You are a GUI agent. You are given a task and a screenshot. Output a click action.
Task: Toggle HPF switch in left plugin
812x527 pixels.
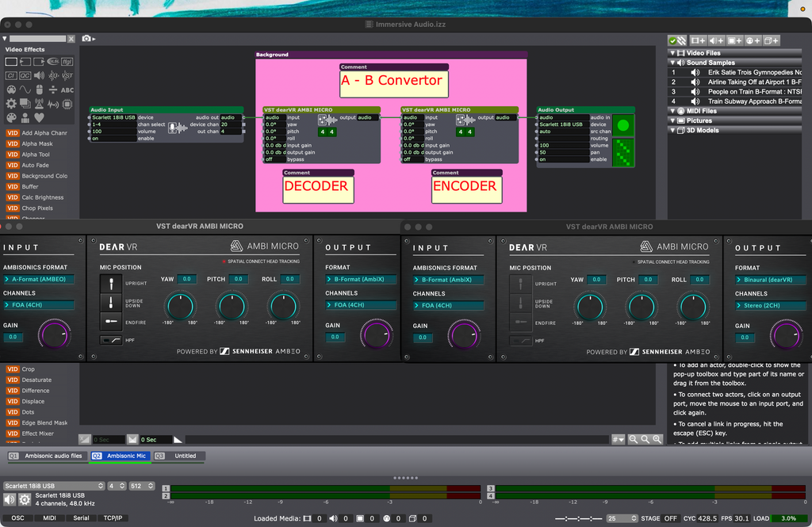(x=111, y=340)
